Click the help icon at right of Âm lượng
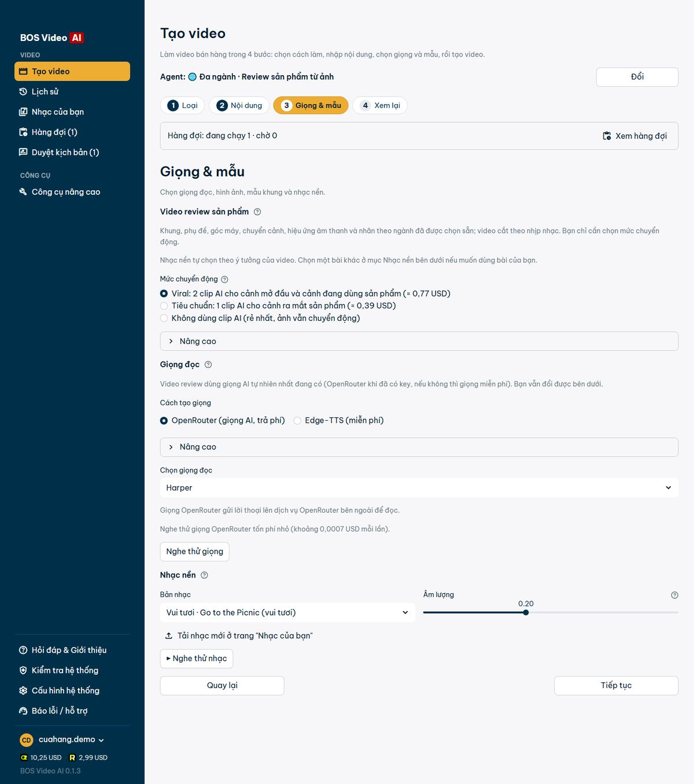The height and width of the screenshot is (784, 694). coord(674,595)
